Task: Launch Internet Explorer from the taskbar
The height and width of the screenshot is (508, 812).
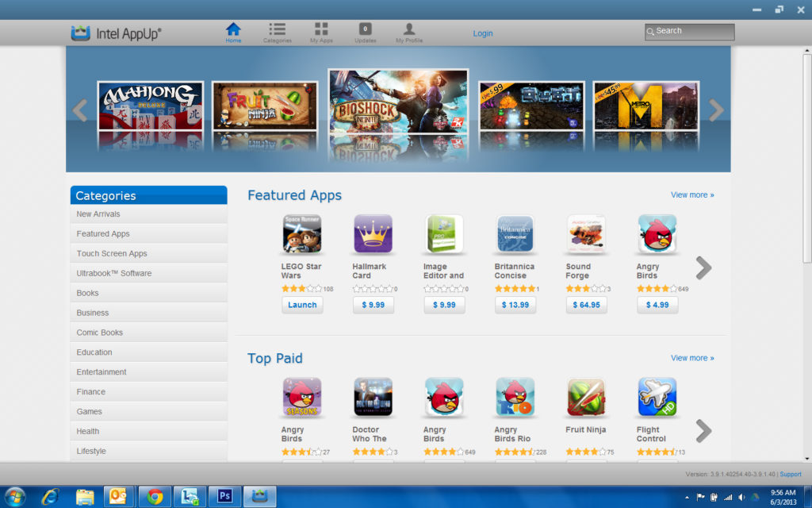Action: tap(50, 497)
